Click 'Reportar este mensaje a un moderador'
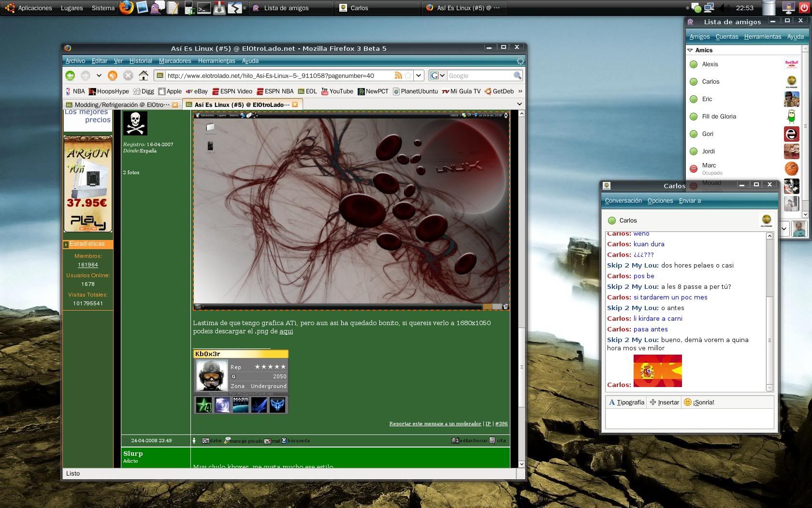812x508 pixels. pos(435,424)
